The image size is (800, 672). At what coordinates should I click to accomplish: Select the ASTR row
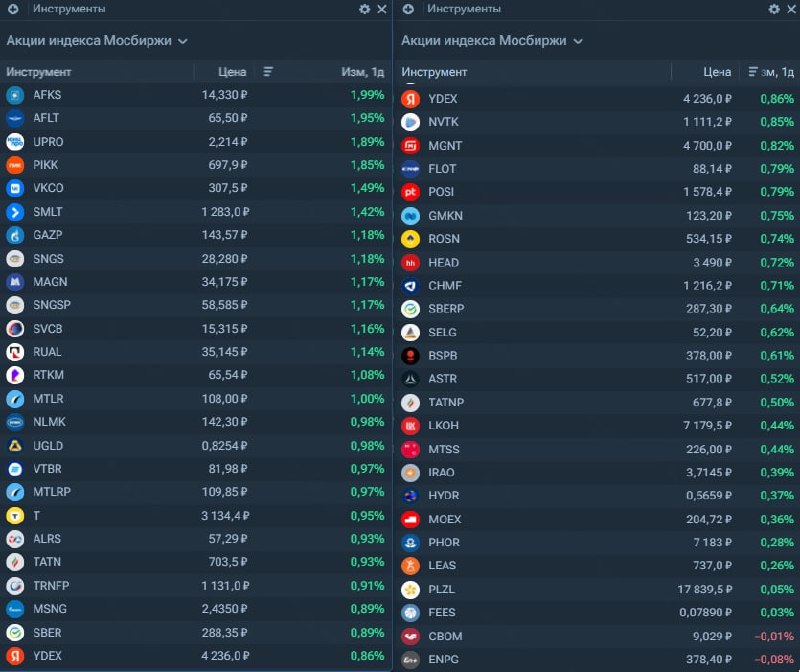point(597,379)
